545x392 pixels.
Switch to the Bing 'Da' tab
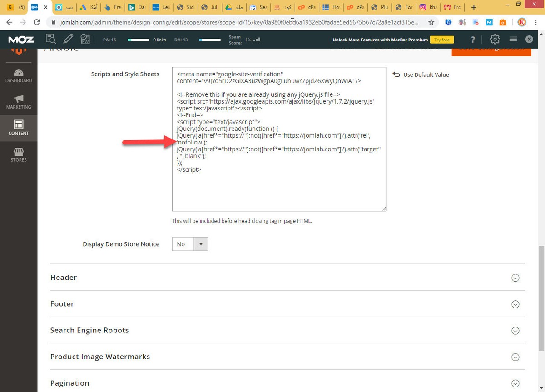coord(136,7)
